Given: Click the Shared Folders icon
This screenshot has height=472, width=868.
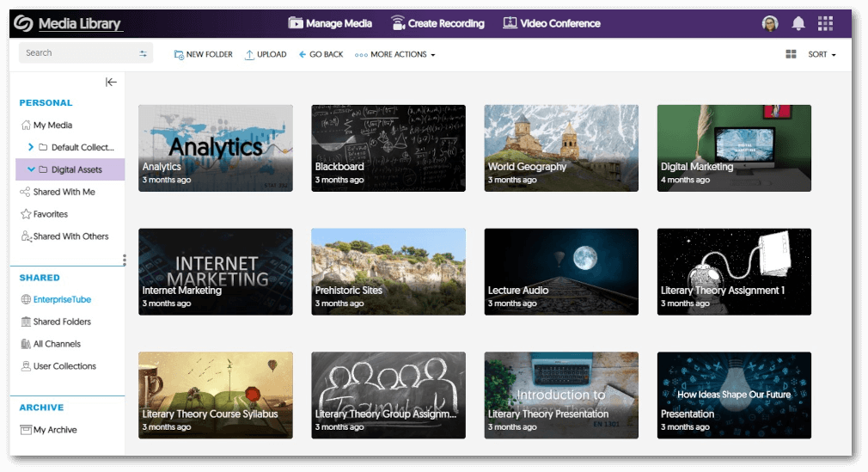Looking at the screenshot, I should (x=26, y=322).
